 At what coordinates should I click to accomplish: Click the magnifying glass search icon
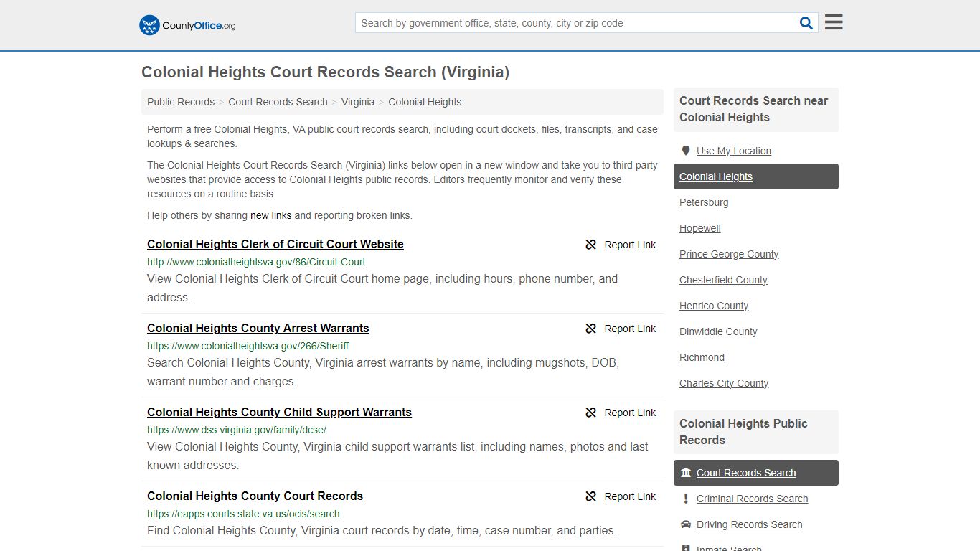[x=806, y=23]
